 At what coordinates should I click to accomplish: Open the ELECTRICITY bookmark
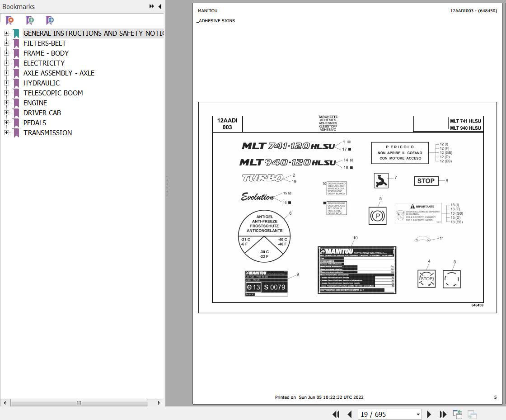44,63
